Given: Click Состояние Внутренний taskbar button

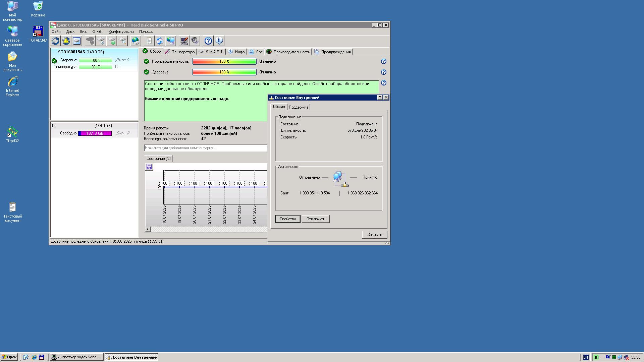Looking at the screenshot, I should click(x=131, y=357).
